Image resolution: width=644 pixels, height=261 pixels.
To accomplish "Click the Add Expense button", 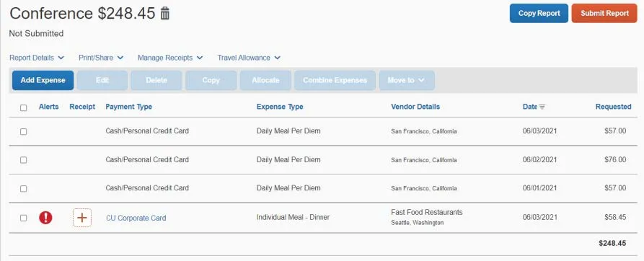I will point(43,81).
